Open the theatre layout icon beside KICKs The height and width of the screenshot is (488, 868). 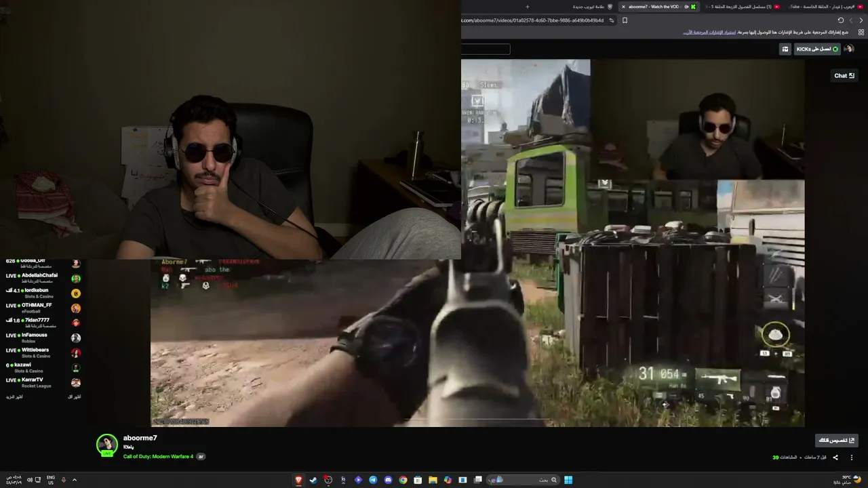click(785, 49)
